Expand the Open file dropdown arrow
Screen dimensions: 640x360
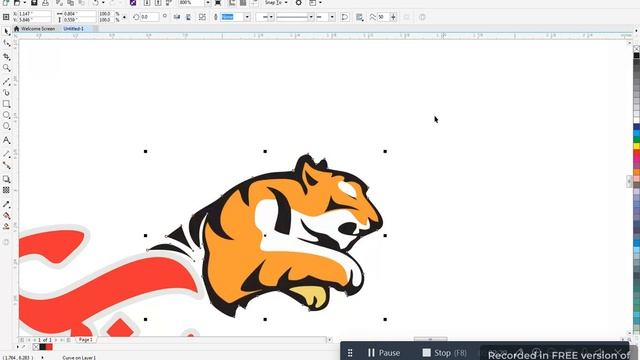pyautogui.click(x=24, y=3)
